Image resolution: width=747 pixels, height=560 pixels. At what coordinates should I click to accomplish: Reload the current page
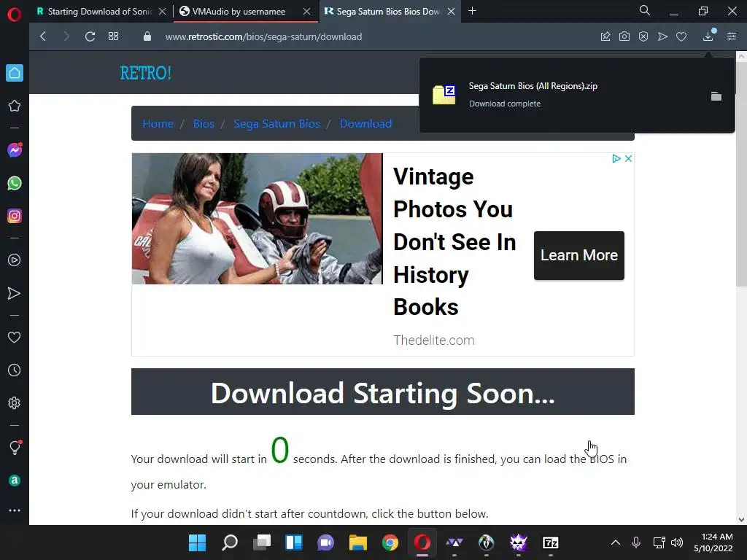[x=90, y=36]
